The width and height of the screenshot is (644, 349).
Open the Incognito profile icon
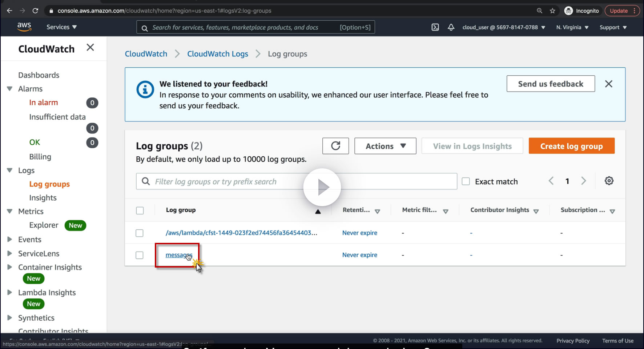(x=568, y=11)
